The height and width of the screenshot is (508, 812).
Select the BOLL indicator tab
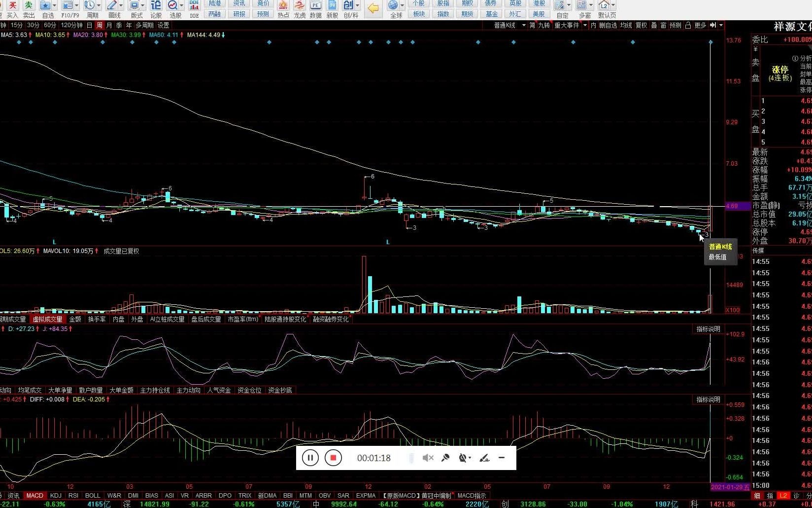coord(93,495)
